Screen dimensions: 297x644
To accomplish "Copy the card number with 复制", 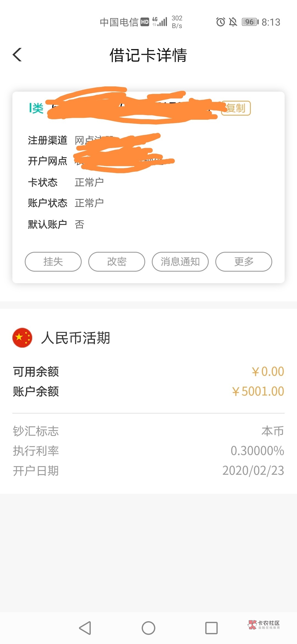I will coord(236,108).
